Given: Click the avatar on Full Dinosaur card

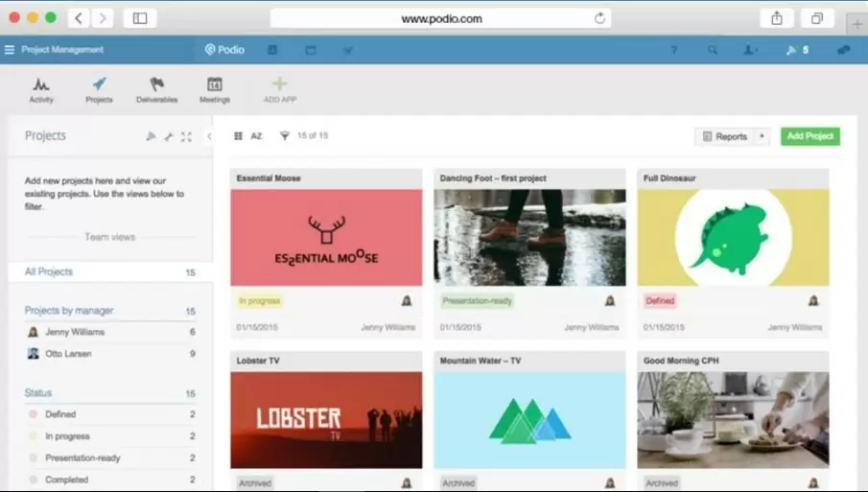Looking at the screenshot, I should point(813,300).
